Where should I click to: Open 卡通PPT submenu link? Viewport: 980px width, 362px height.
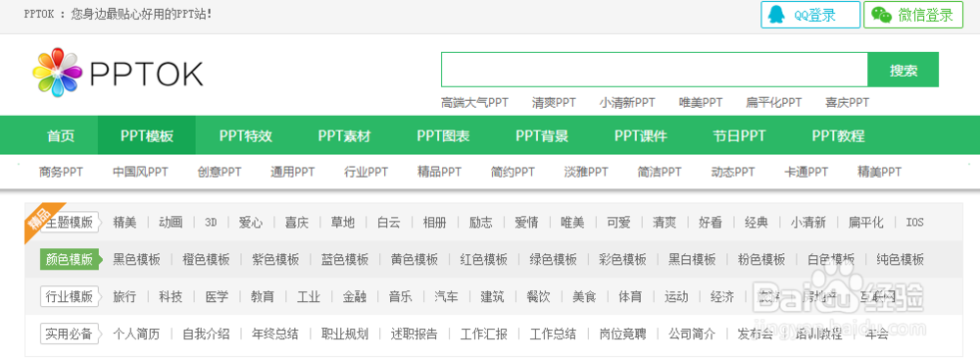click(x=807, y=172)
